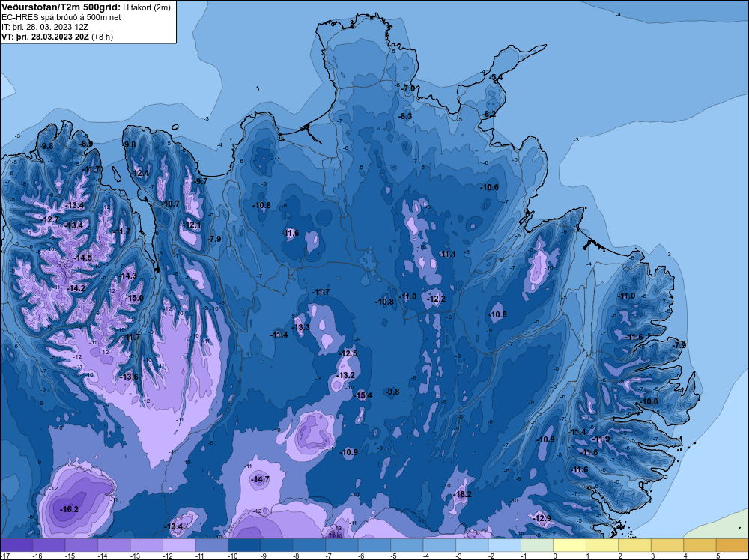Click the legend swatch between -6 and -5
The height and width of the screenshot is (560, 749).
click(x=374, y=545)
